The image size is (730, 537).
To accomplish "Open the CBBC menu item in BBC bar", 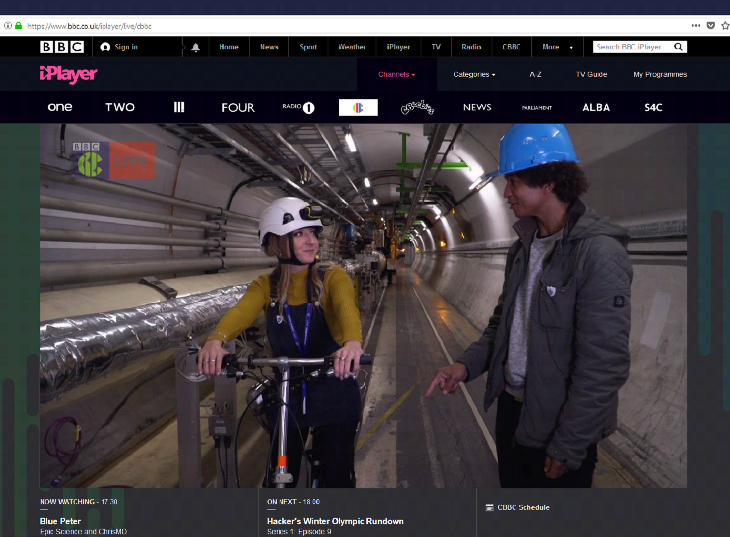I will (x=511, y=47).
